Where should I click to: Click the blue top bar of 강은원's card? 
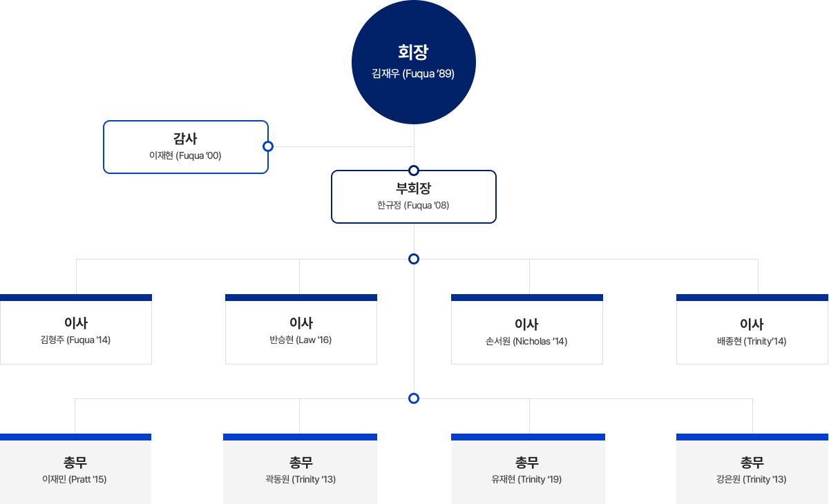752,437
